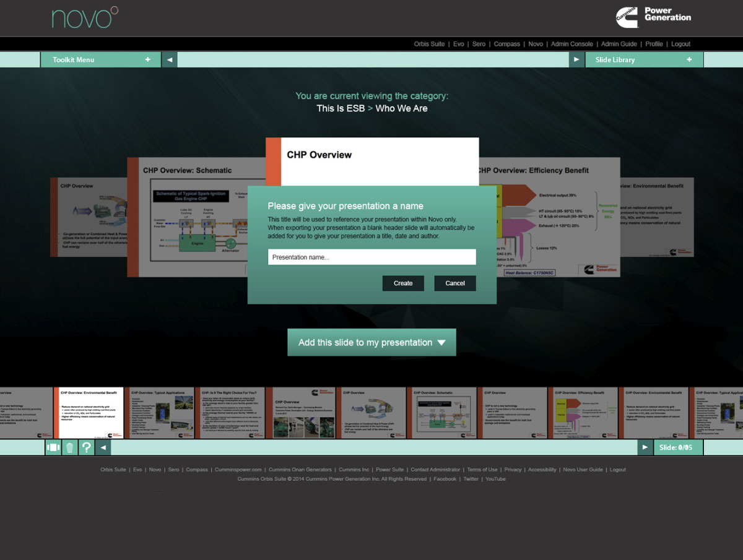Click right arrow beside Slide Library

pos(576,60)
